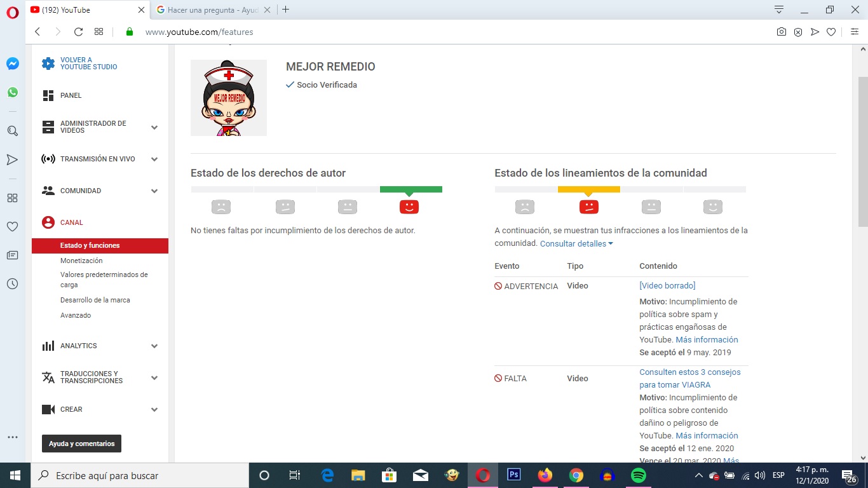
Task: Open Más información link for spam policy
Action: pos(707,340)
